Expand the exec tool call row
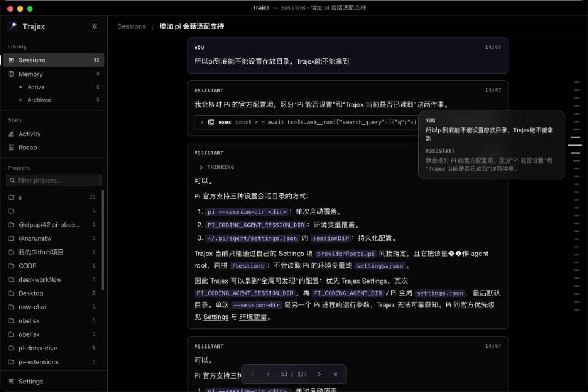This screenshot has height=392, width=588. pos(307,123)
